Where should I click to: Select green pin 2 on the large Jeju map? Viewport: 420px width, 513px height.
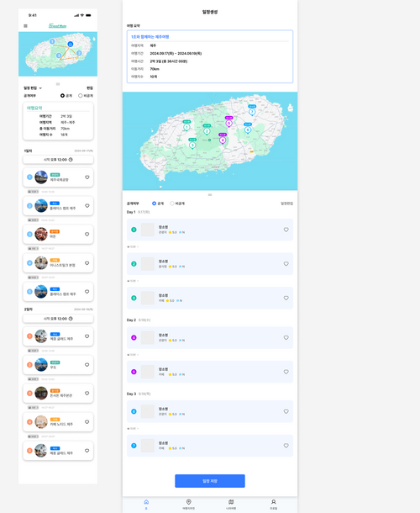pos(207,130)
